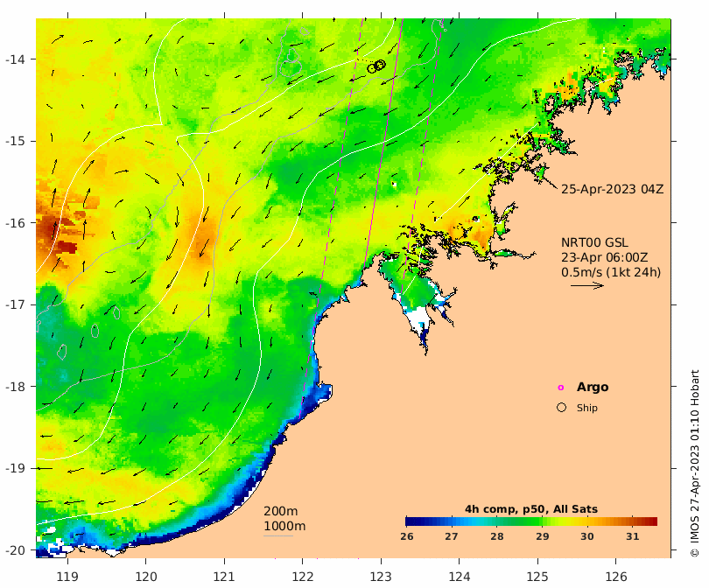Click the '26' colorbar tick label
This screenshot has width=709, height=588.
pos(406,536)
